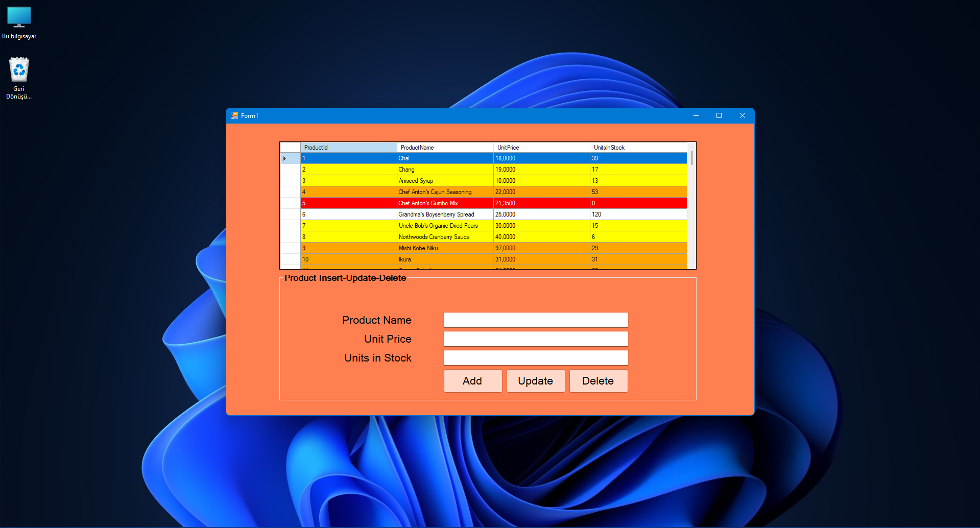Click the Form1 title bar icon

[234, 116]
